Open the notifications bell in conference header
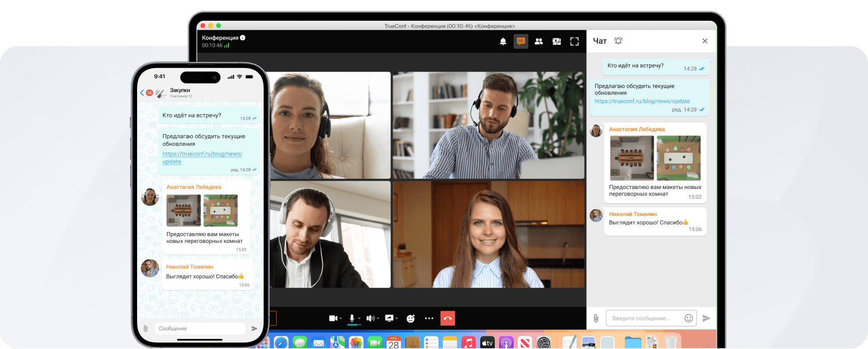 pyautogui.click(x=503, y=42)
